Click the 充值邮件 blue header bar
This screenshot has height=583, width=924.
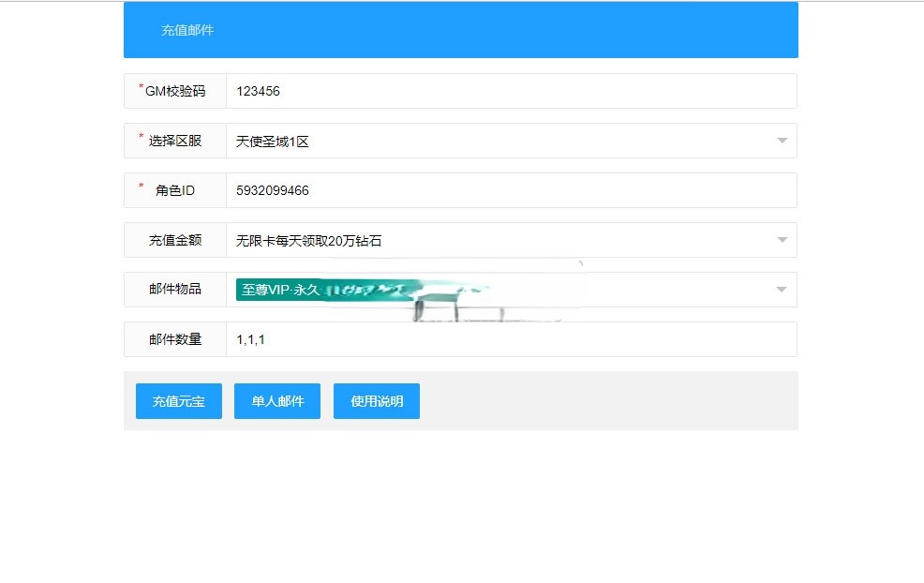coord(187,29)
